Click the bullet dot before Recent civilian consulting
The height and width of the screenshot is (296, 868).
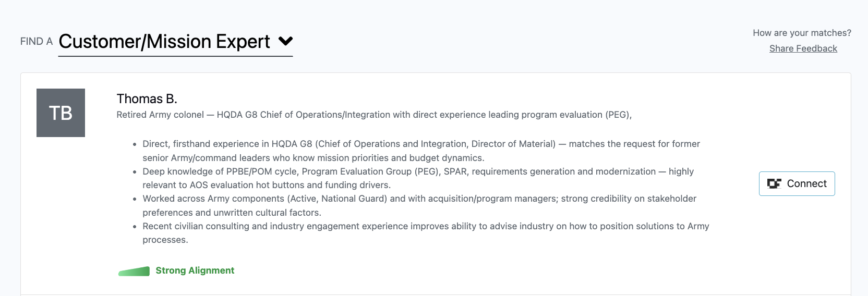coord(135,227)
